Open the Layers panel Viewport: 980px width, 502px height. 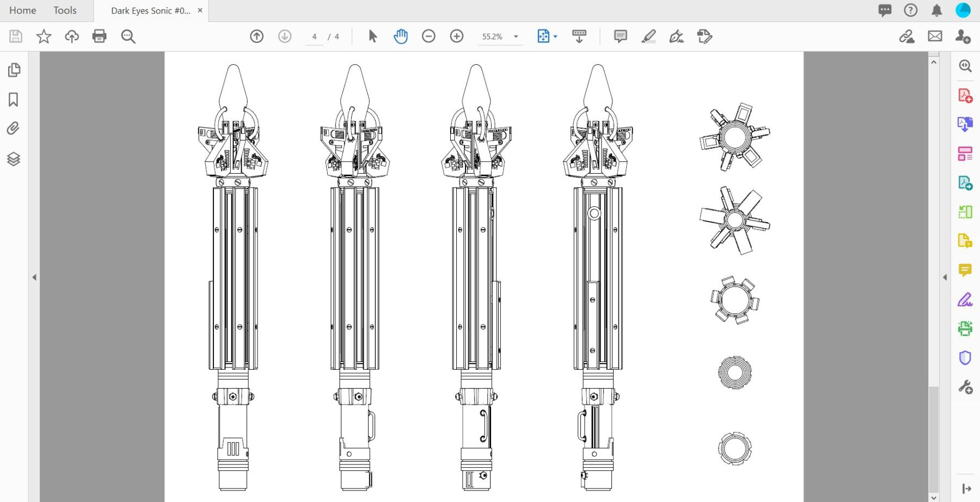tap(14, 159)
